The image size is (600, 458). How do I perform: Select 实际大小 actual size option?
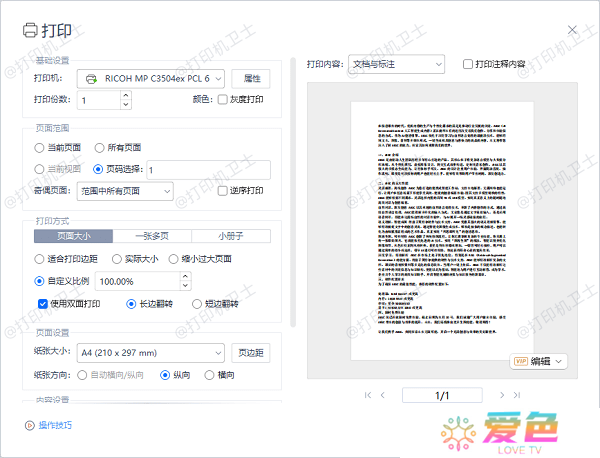coord(117,259)
